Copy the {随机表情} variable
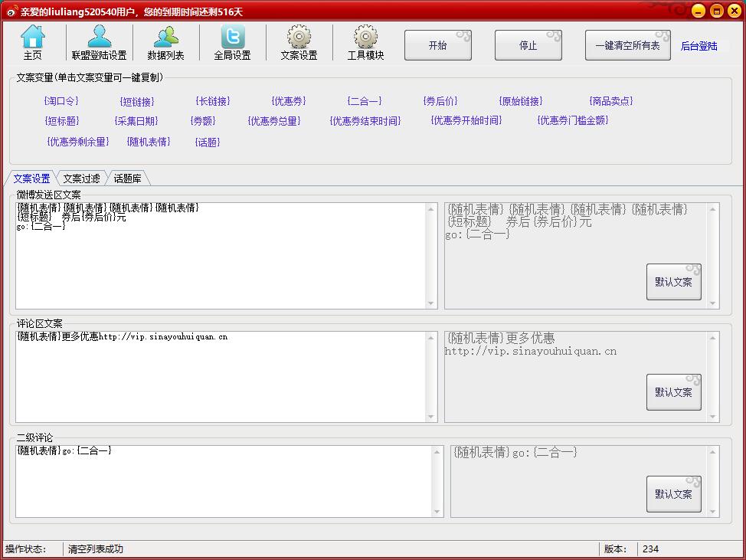Viewport: 746px width, 560px height. click(149, 141)
